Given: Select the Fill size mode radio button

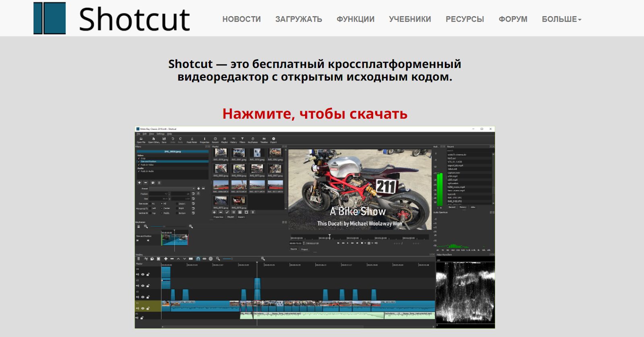Looking at the screenshot, I should point(161,203).
